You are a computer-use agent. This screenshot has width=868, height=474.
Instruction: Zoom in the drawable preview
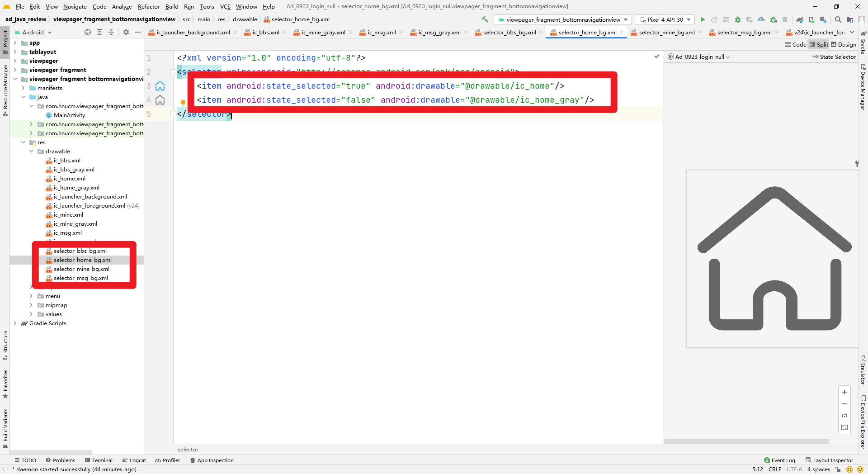point(844,392)
